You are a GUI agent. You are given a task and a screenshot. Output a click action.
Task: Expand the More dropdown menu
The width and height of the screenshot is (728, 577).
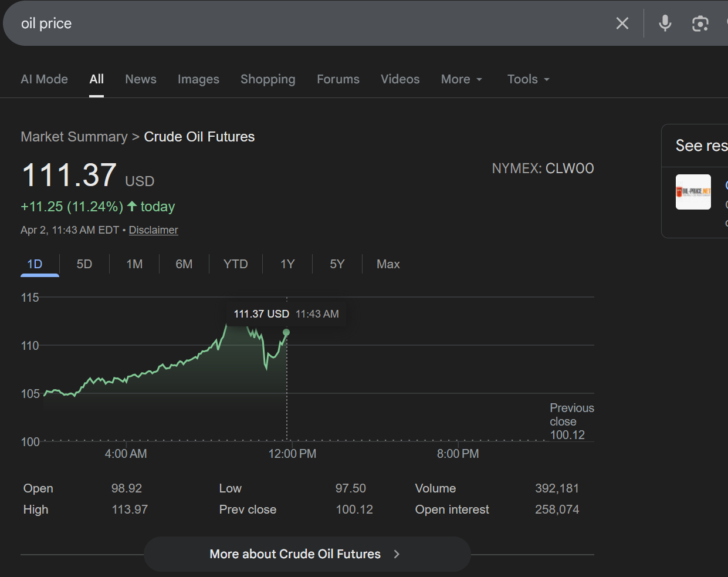click(462, 79)
